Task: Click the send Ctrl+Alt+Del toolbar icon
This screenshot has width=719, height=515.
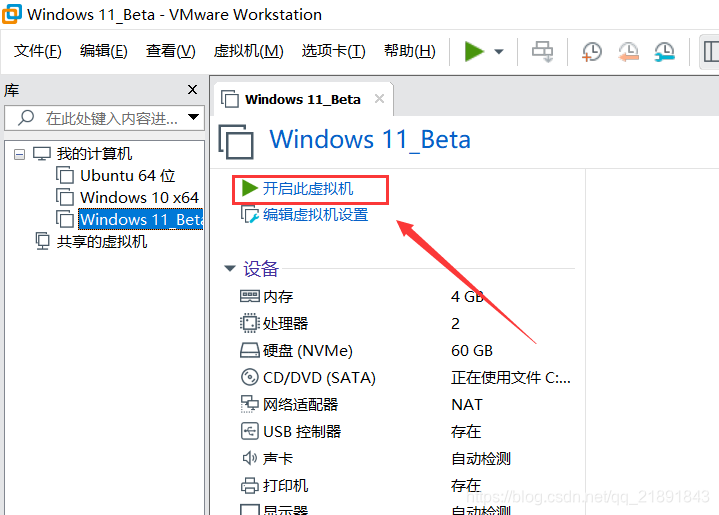Action: [x=542, y=51]
